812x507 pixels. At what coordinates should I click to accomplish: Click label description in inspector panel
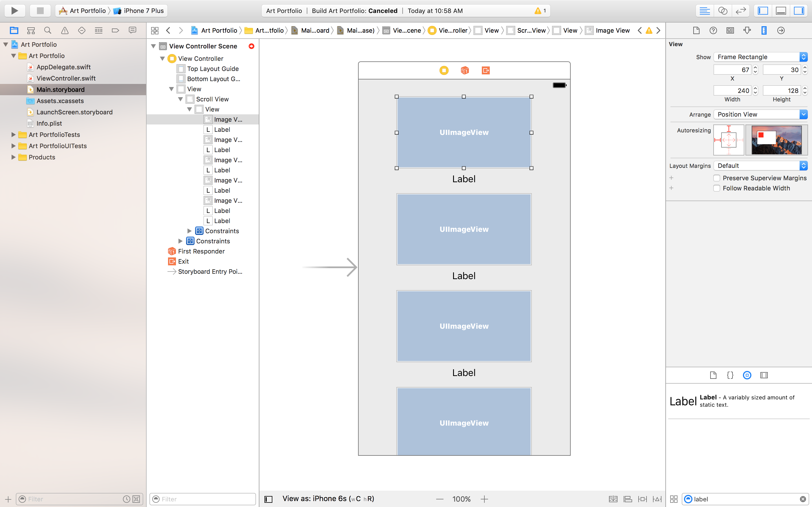tap(748, 401)
